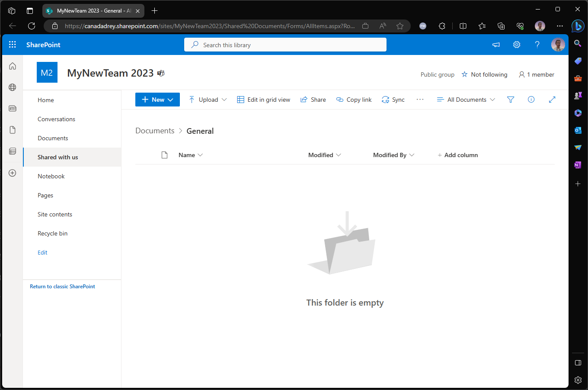Open Edge sidebar settings gear at bottom
The image size is (588, 390).
pos(578,380)
